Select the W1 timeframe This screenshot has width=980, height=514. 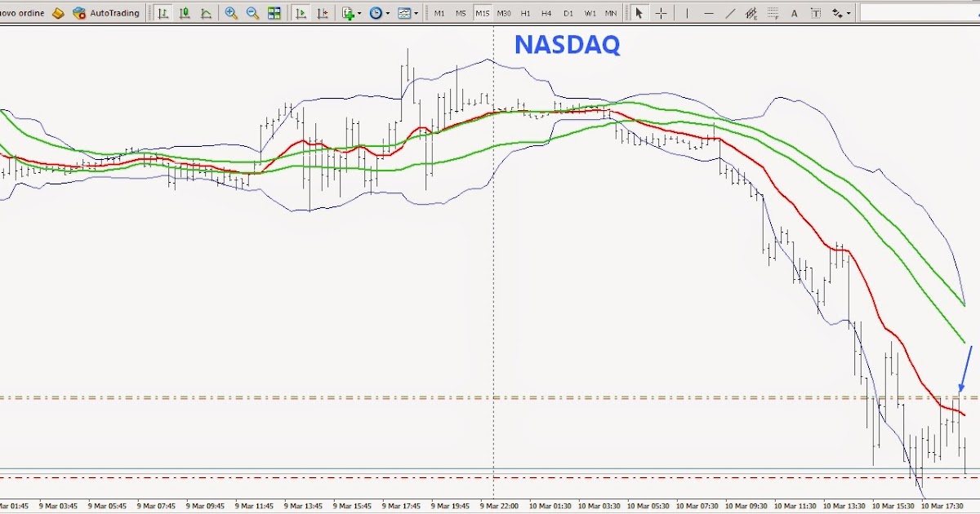click(x=590, y=13)
